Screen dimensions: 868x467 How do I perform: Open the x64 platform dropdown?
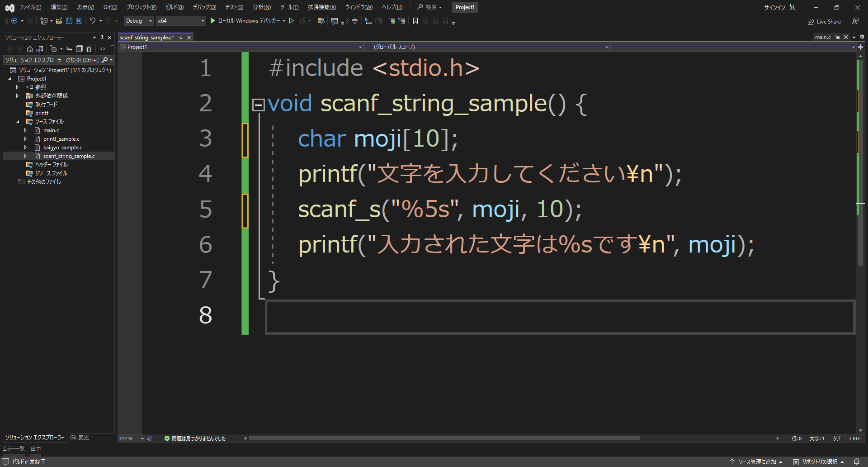[181, 21]
